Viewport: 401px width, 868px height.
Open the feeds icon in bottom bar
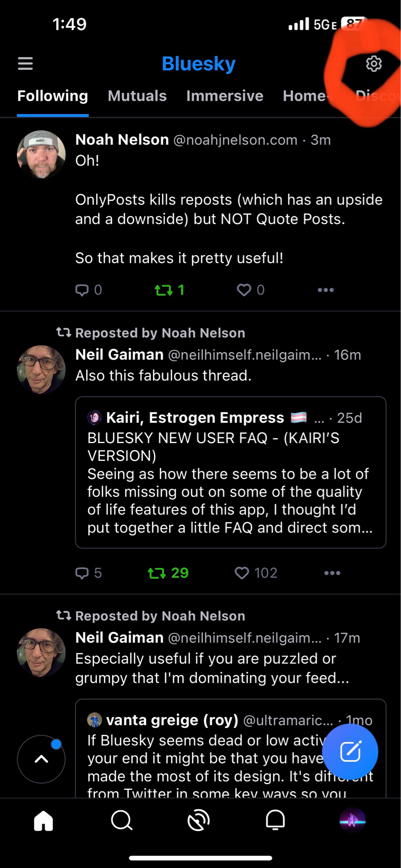pos(199,820)
